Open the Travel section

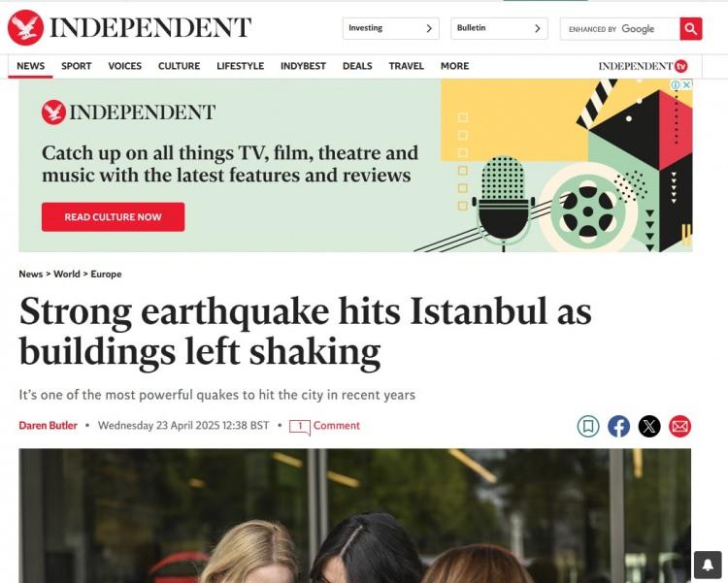click(x=407, y=66)
